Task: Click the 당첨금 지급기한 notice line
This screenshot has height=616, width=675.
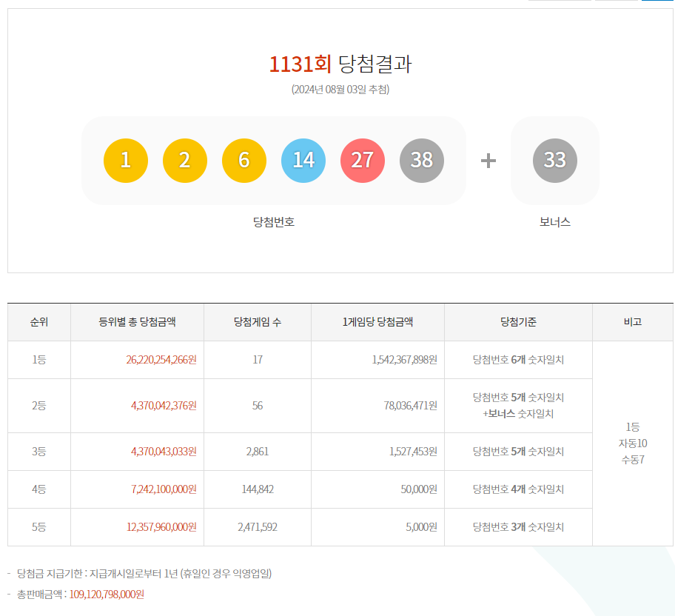Action: tap(144, 574)
